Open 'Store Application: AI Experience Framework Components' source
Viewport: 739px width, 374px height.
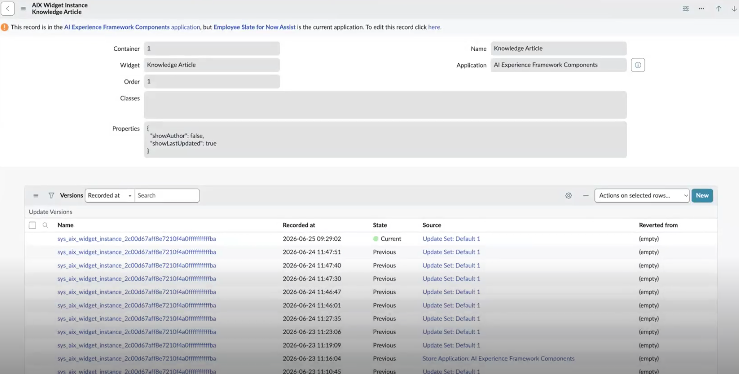tap(498, 358)
